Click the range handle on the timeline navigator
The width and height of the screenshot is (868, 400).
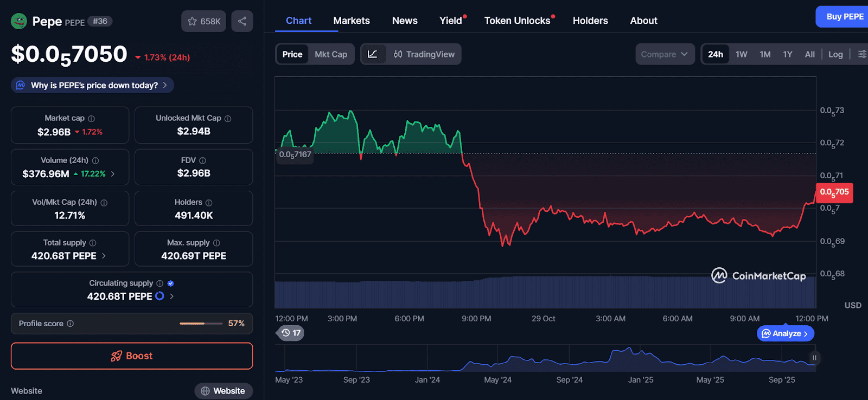(814, 358)
